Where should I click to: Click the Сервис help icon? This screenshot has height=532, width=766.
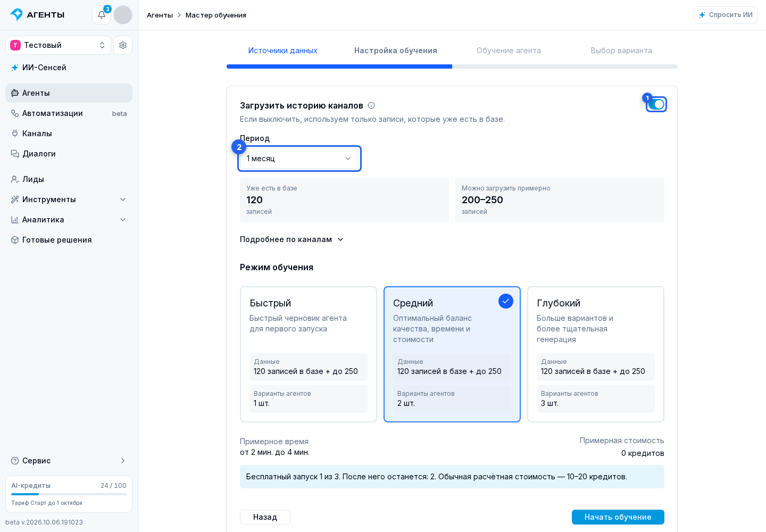pos(15,461)
